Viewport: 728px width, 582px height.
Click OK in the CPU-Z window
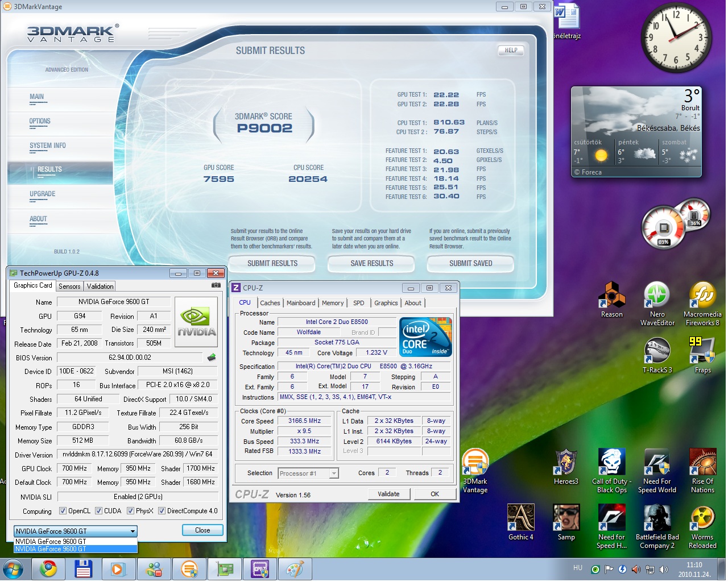pyautogui.click(x=435, y=494)
